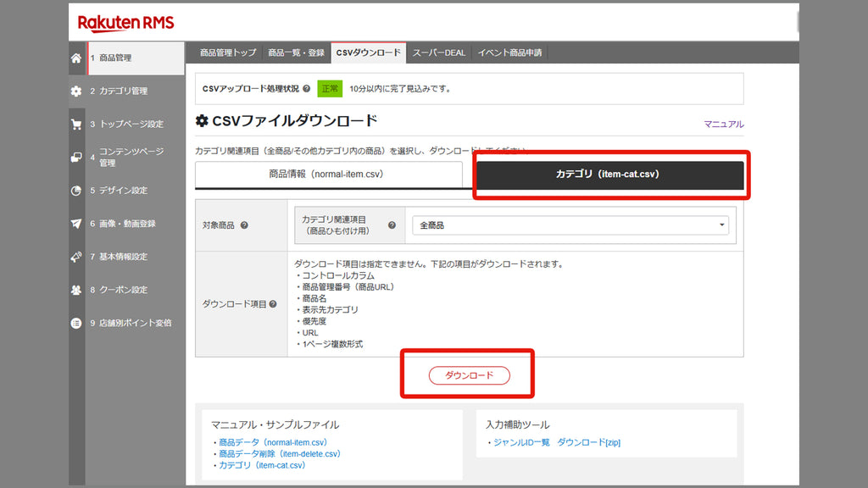Screen dimensions: 868x488
Task: Click the 入力補助ツール heading
Action: point(518,425)
